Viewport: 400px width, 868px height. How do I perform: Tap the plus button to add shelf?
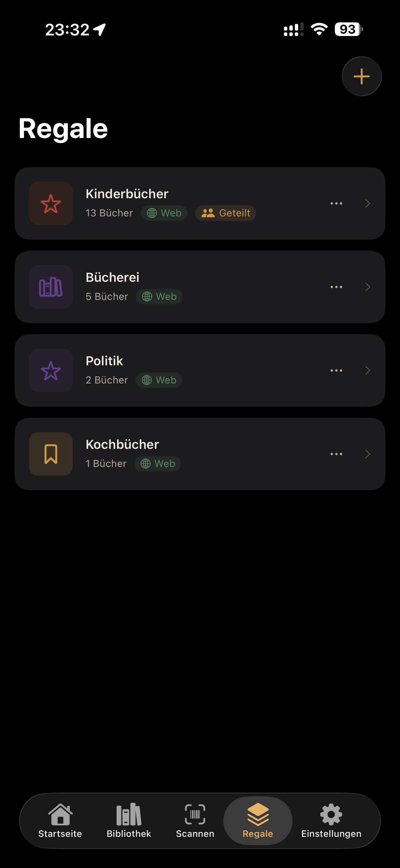361,77
